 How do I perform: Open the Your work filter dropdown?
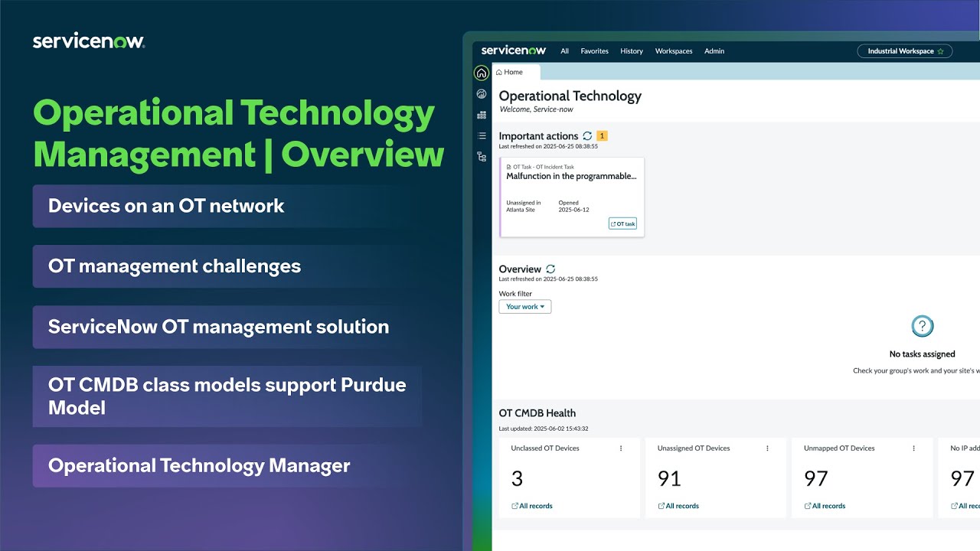click(524, 306)
